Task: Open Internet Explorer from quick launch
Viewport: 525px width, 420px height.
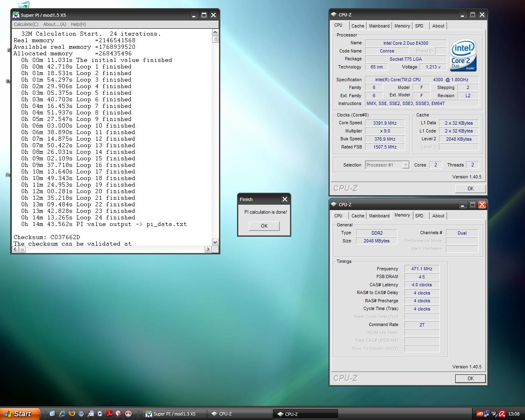Action: coord(62,414)
